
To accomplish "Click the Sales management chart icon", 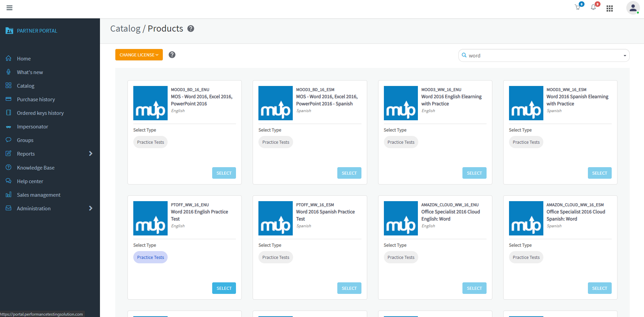I will [9, 195].
